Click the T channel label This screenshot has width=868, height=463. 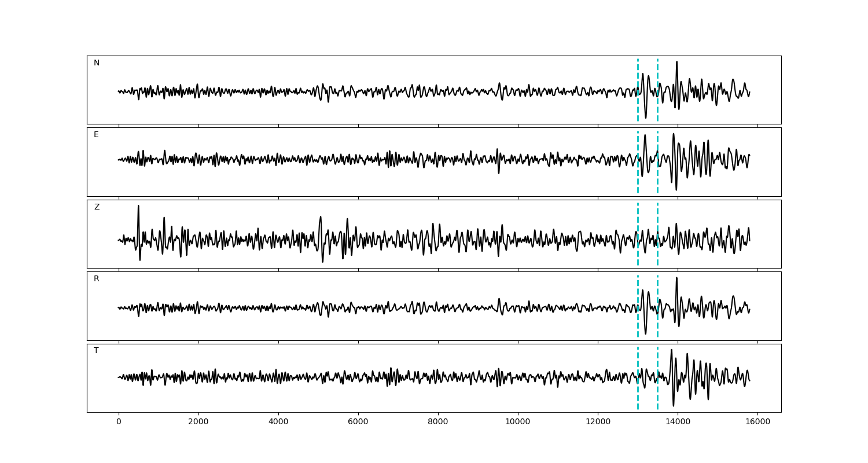pos(96,351)
